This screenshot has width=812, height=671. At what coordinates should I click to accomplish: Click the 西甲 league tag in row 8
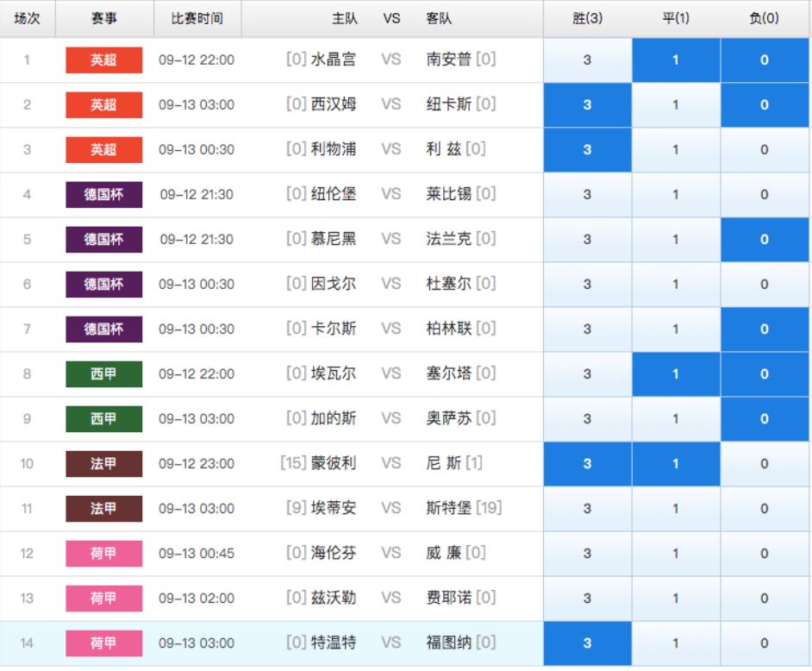click(x=104, y=374)
